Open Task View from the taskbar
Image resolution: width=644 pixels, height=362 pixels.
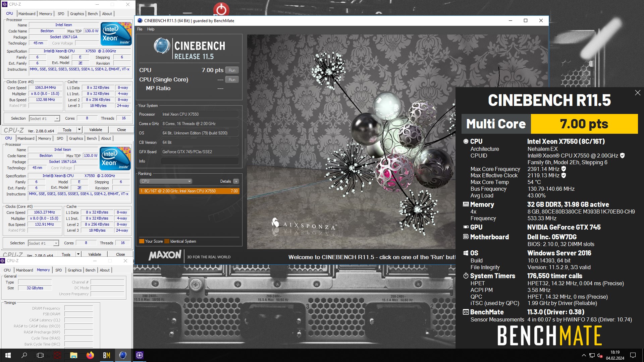[40, 355]
